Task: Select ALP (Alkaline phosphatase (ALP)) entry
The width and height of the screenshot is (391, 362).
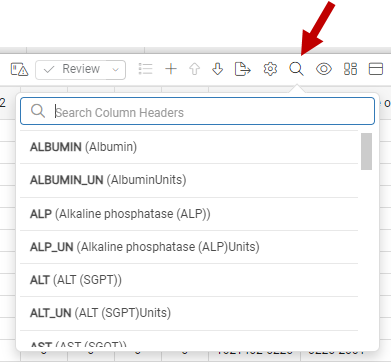Action: (189, 214)
